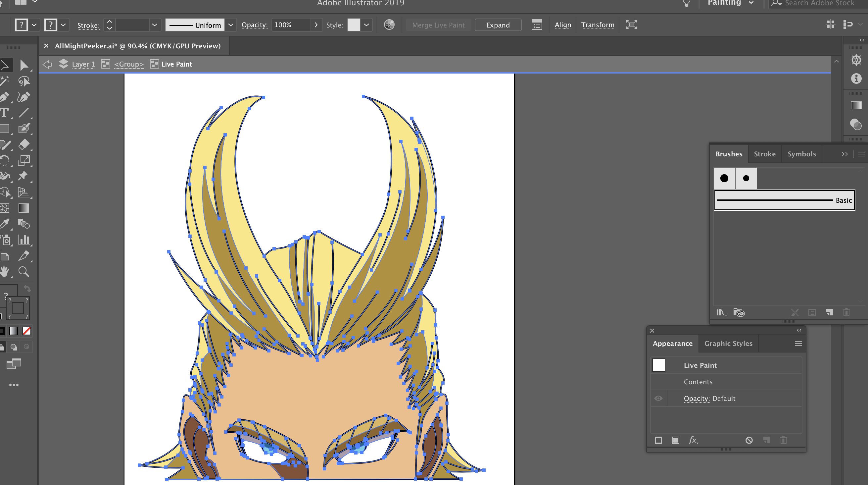Click the Opacity field value 100%
The image size is (868, 485).
[x=290, y=25]
